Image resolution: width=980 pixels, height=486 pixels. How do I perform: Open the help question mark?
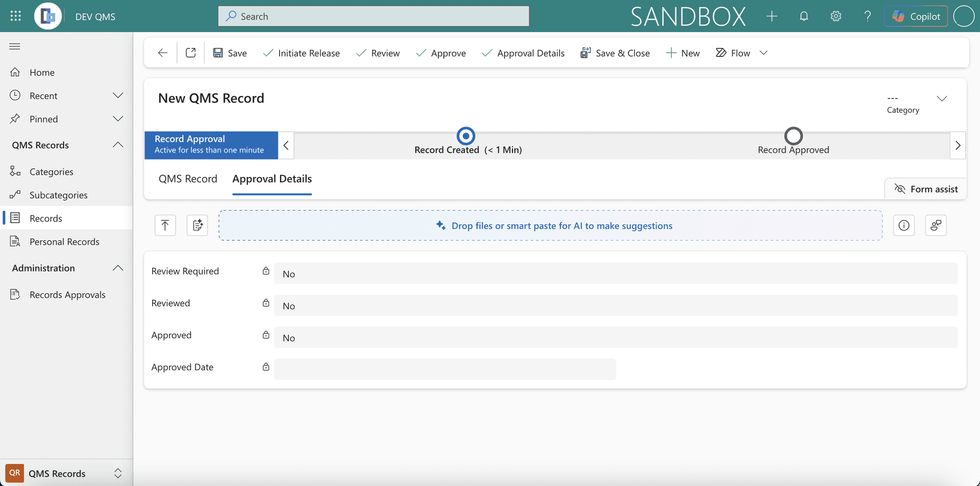(x=868, y=16)
